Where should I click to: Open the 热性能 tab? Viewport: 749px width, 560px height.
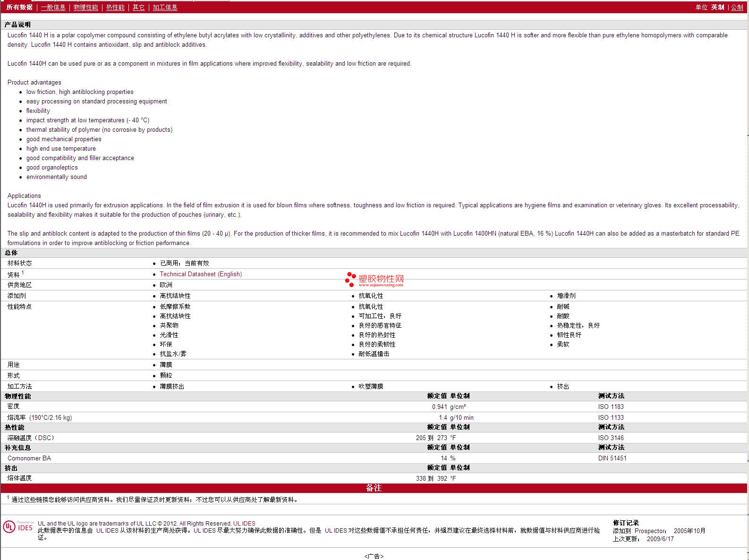pyautogui.click(x=115, y=7)
